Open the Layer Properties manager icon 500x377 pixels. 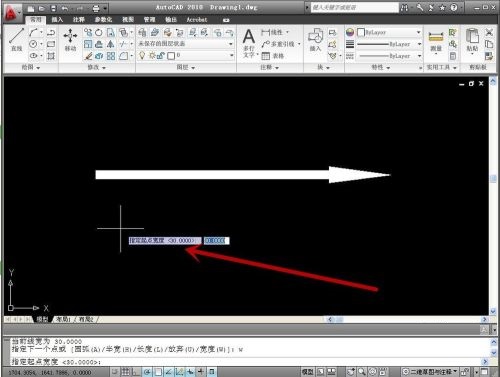[142, 32]
